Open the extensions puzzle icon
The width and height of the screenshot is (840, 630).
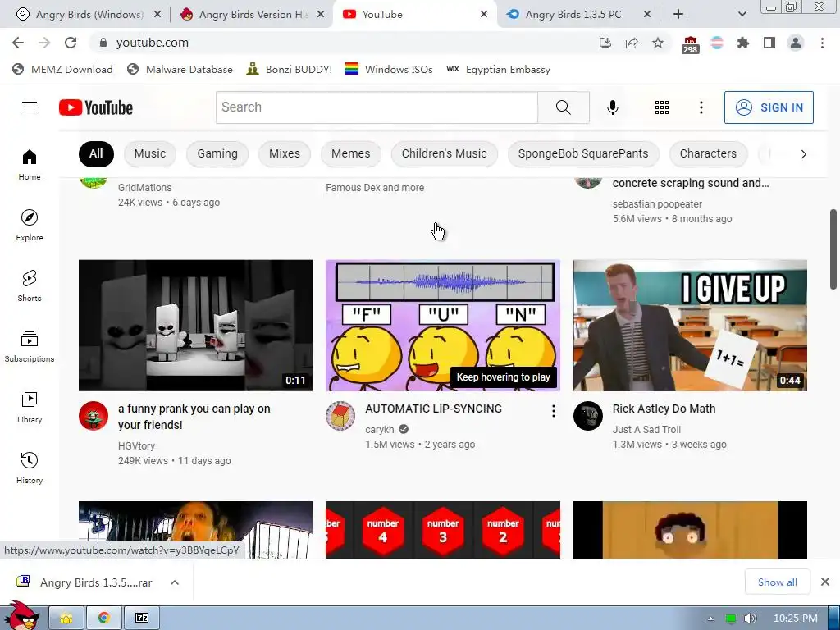[743, 43]
